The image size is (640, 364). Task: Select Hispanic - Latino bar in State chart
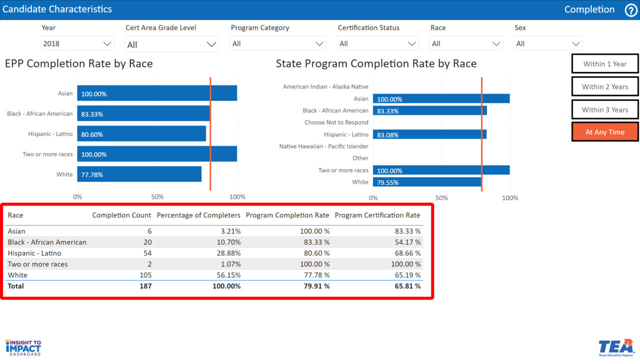click(x=429, y=134)
